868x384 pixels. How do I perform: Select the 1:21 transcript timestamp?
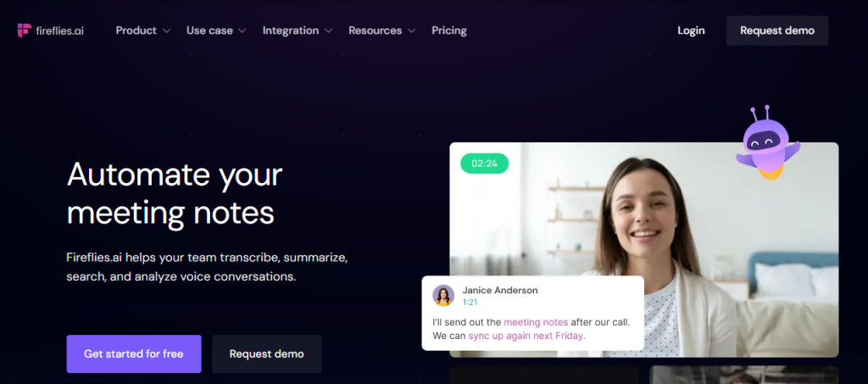point(470,303)
